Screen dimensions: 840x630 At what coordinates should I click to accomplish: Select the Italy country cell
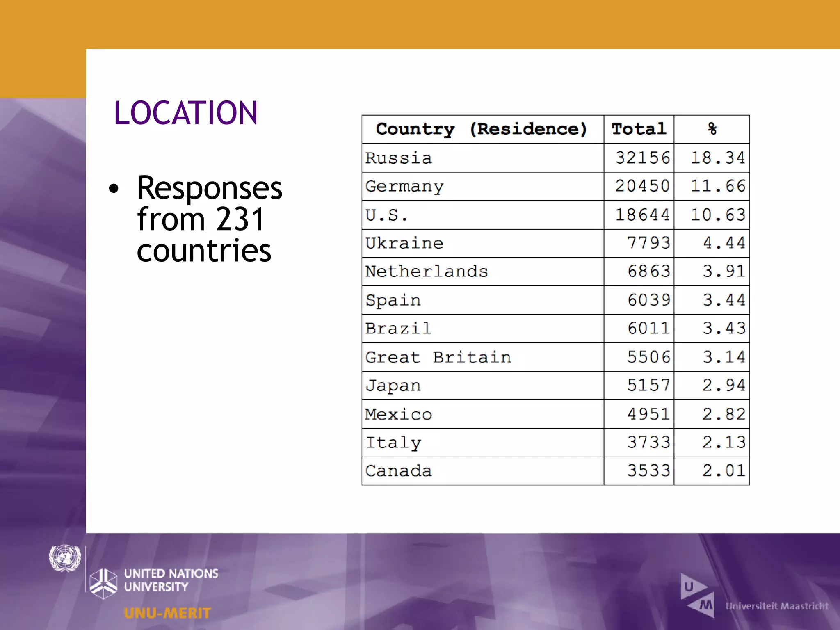tap(482, 443)
